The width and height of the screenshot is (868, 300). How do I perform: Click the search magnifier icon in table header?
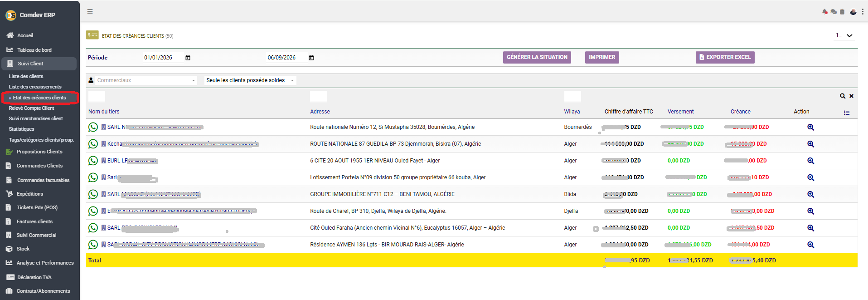point(843,96)
